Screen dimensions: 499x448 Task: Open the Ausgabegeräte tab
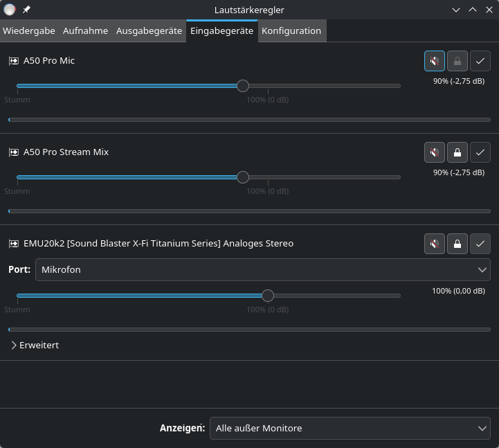pyautogui.click(x=149, y=31)
